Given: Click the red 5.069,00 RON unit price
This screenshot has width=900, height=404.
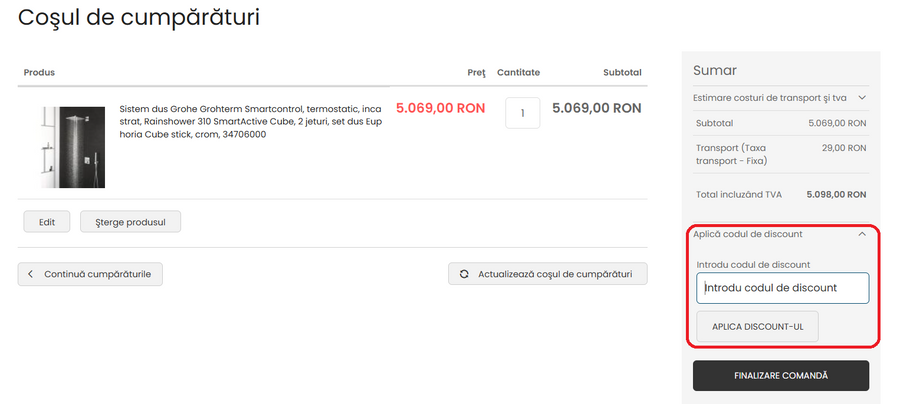Looking at the screenshot, I should tap(440, 108).
